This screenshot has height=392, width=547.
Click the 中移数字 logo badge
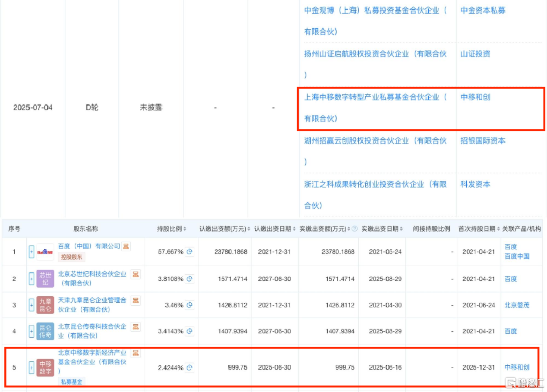click(45, 368)
